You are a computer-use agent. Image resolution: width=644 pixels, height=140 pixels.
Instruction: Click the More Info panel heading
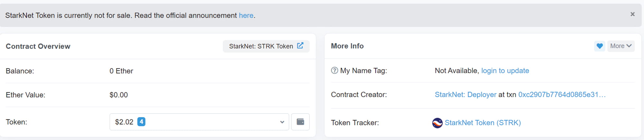(347, 46)
